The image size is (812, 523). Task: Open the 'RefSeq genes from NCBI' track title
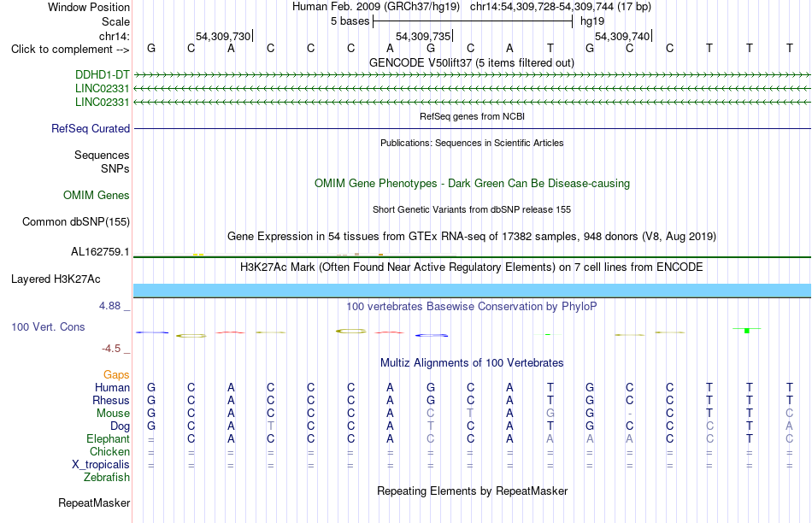click(472, 116)
